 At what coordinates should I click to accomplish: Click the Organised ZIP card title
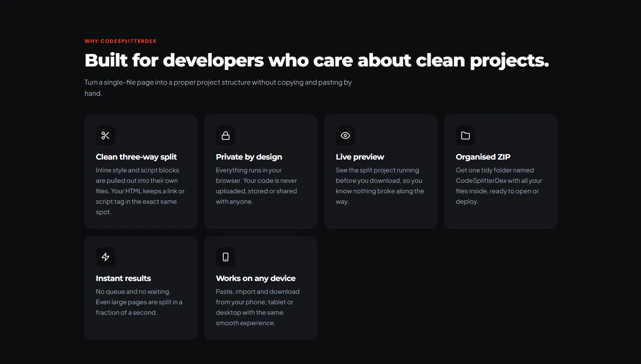coord(483,157)
